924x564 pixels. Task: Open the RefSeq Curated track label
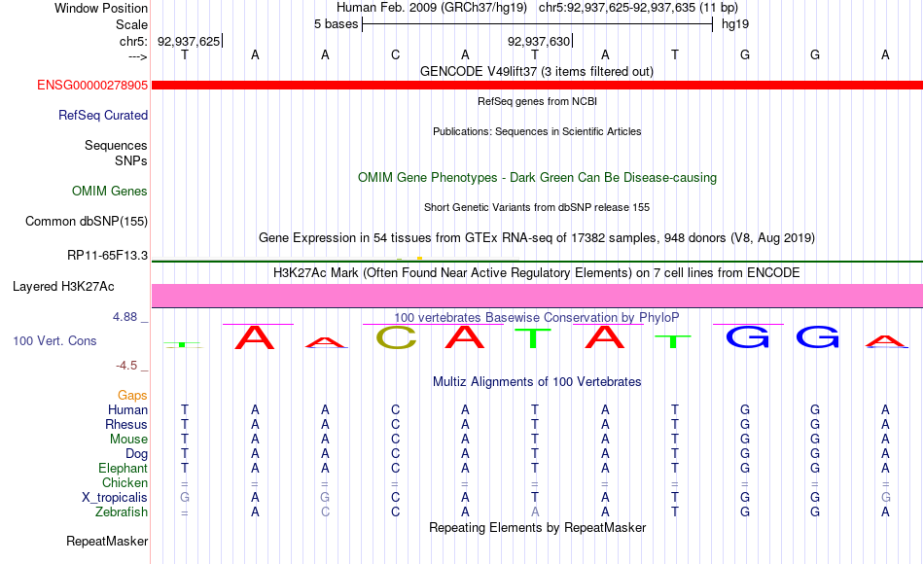pyautogui.click(x=103, y=116)
